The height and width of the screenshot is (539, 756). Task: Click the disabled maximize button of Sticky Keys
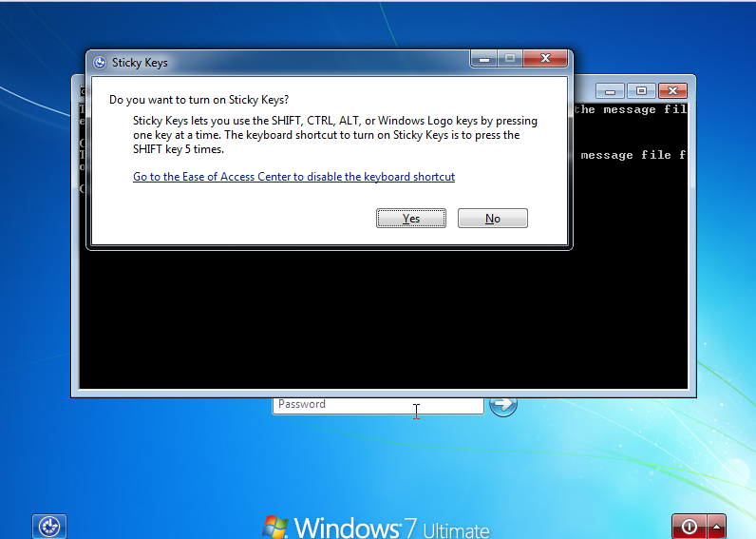tap(510, 58)
